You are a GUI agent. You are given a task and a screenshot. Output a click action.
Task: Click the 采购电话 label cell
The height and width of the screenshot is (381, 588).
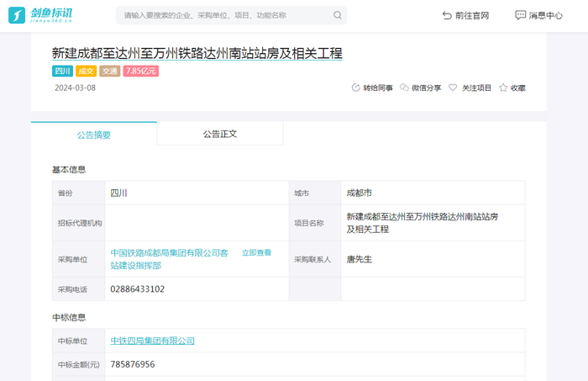[79, 289]
